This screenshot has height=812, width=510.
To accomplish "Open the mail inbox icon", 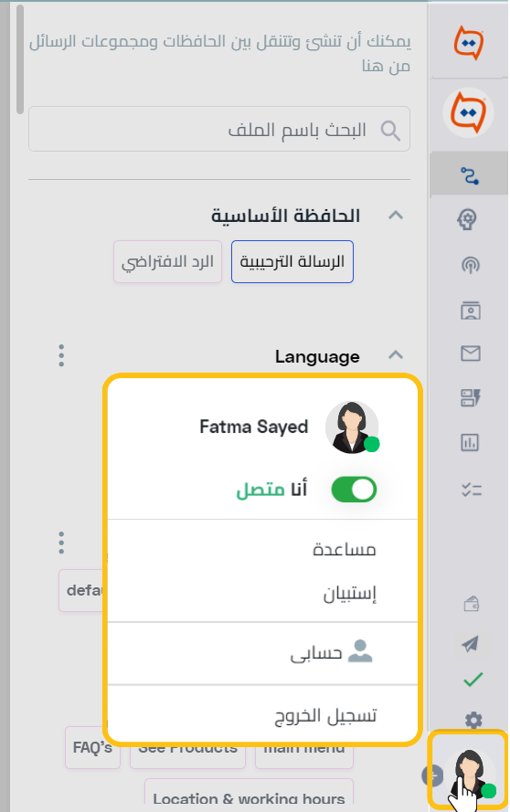I will tap(470, 353).
